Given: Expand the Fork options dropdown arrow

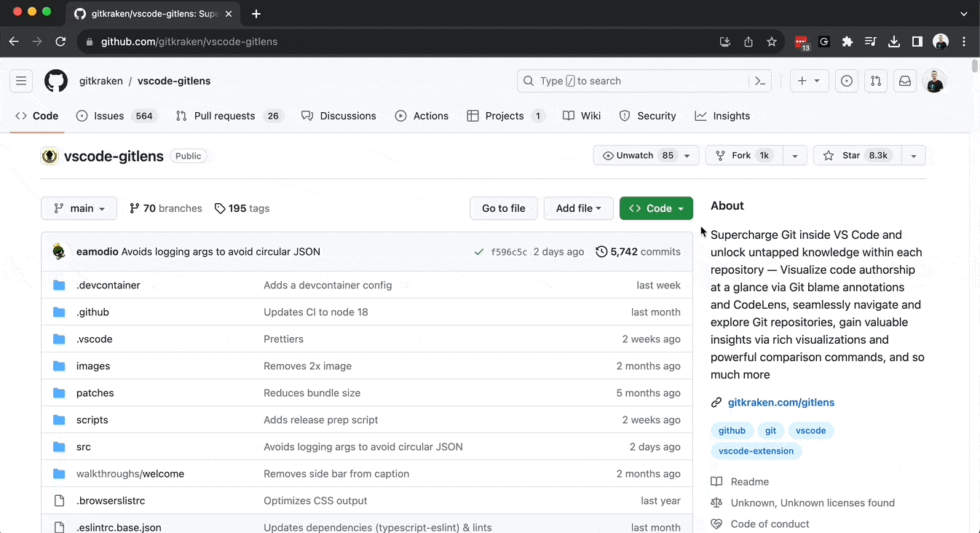Looking at the screenshot, I should [x=795, y=155].
